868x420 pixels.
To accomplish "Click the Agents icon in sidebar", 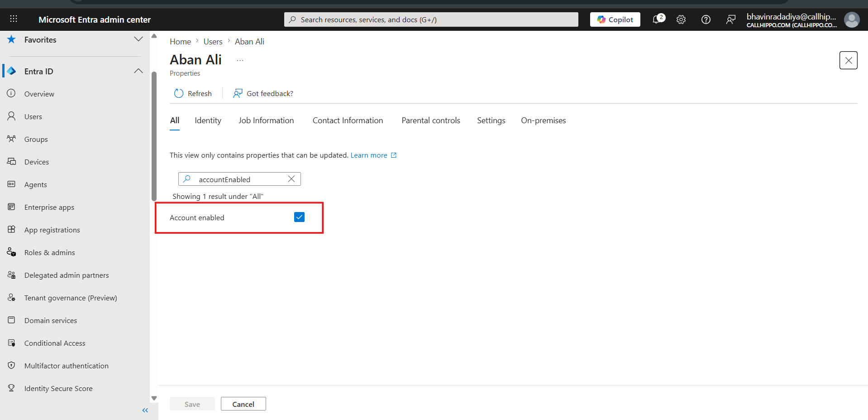I will tap(11, 184).
